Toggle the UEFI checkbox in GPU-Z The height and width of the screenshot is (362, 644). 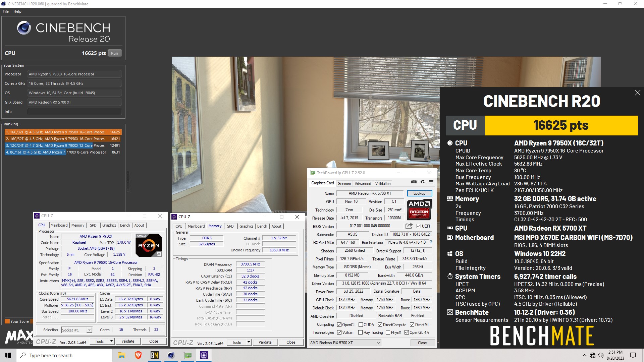coord(419,226)
